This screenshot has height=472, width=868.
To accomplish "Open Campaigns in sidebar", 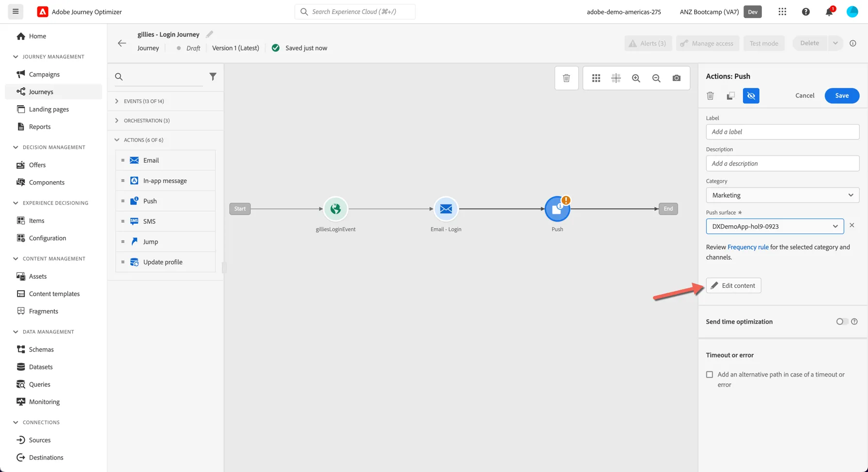I will click(x=53, y=74).
